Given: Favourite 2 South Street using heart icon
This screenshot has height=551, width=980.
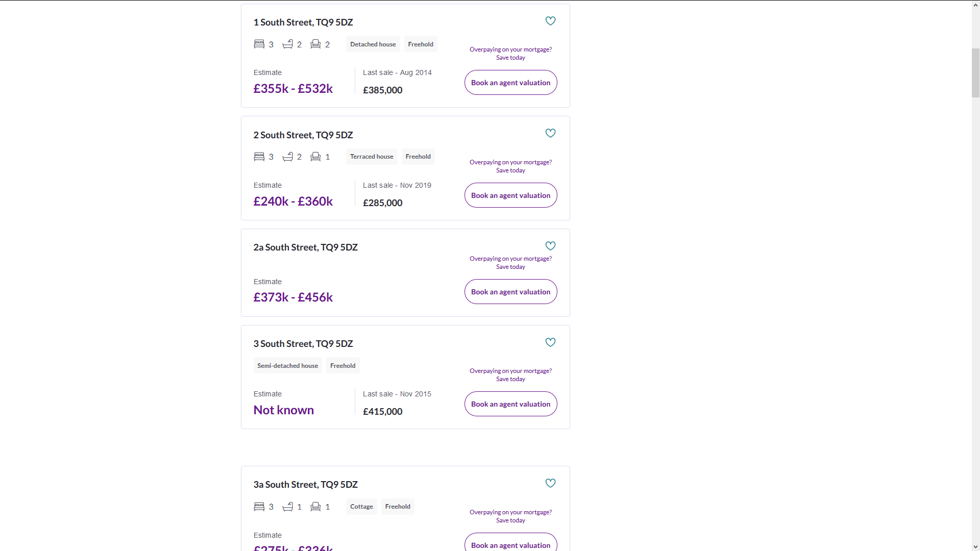Looking at the screenshot, I should click(x=550, y=133).
